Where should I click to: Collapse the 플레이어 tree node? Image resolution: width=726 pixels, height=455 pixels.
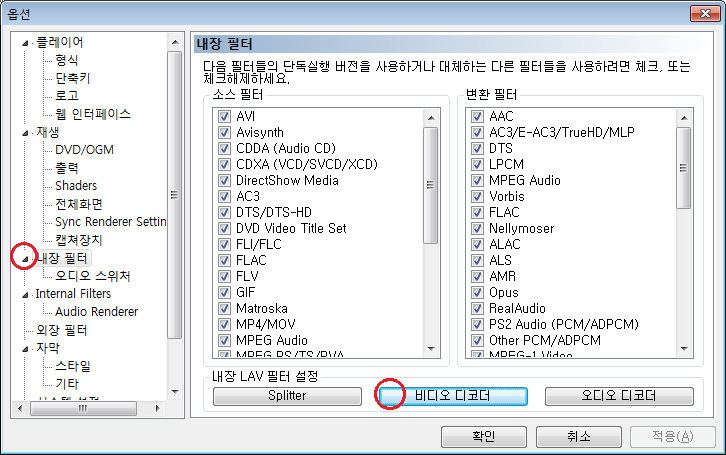click(x=25, y=43)
